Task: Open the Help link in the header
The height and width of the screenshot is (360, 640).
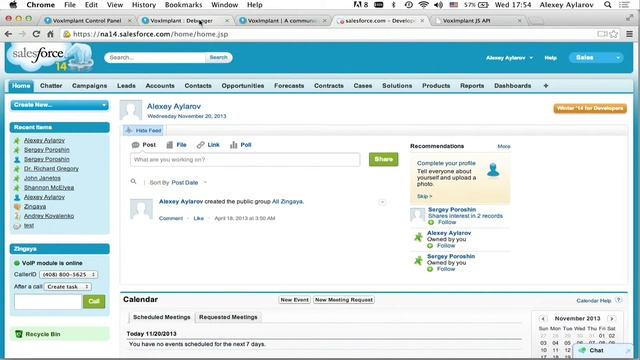Action: click(551, 58)
